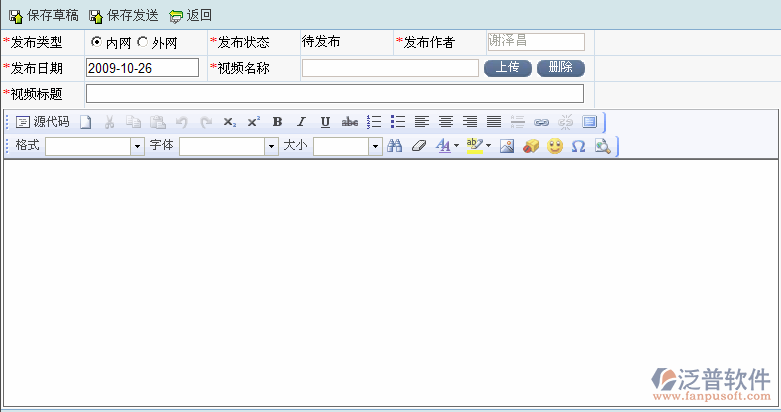Open the 大小 size dropdown
This screenshot has height=412, width=781.
click(x=375, y=146)
